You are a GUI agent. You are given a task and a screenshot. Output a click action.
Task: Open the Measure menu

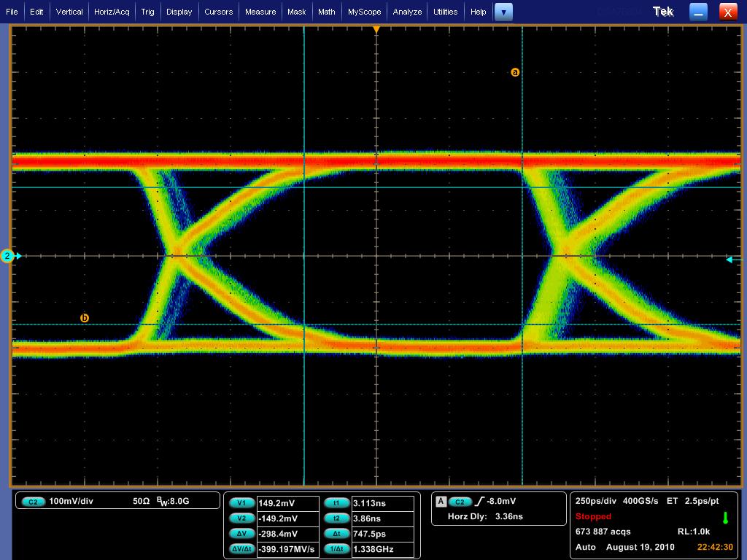point(260,12)
